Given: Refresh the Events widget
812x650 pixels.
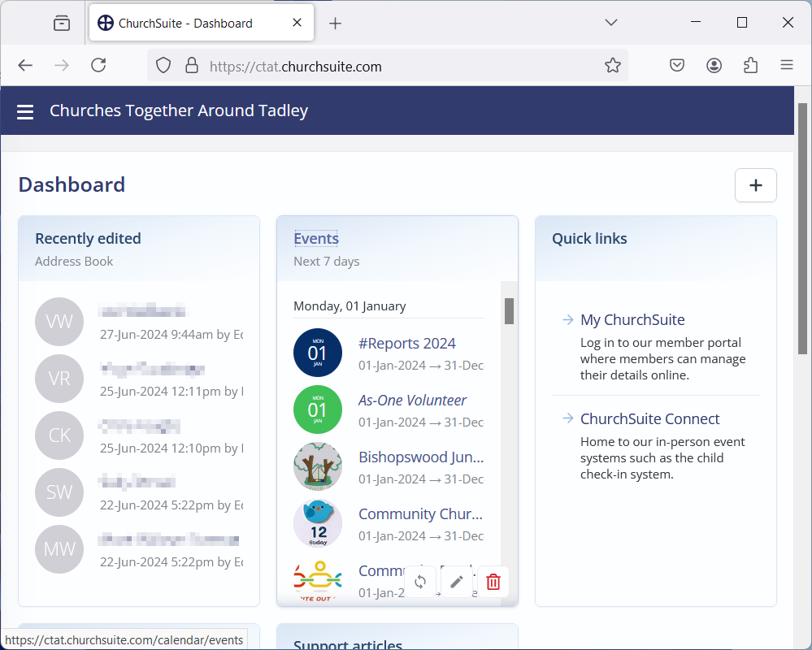Looking at the screenshot, I should click(420, 582).
